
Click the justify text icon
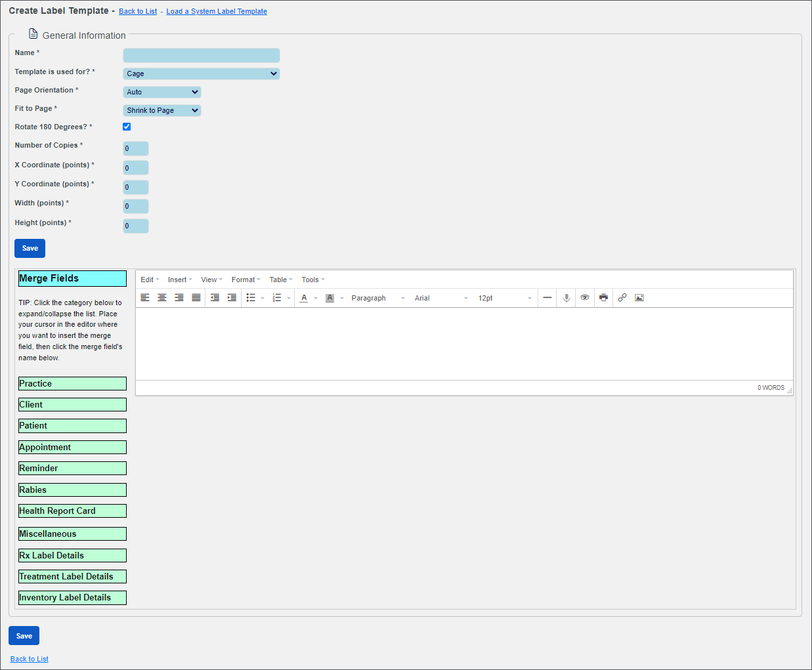[196, 298]
